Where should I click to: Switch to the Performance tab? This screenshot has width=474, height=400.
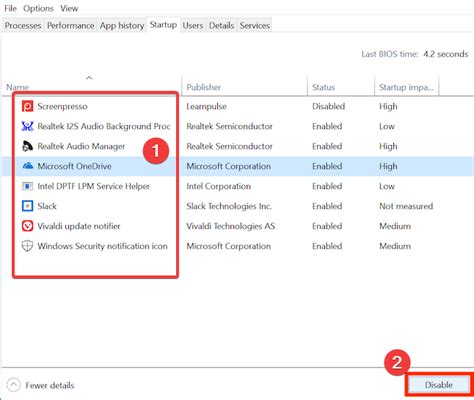click(x=71, y=25)
